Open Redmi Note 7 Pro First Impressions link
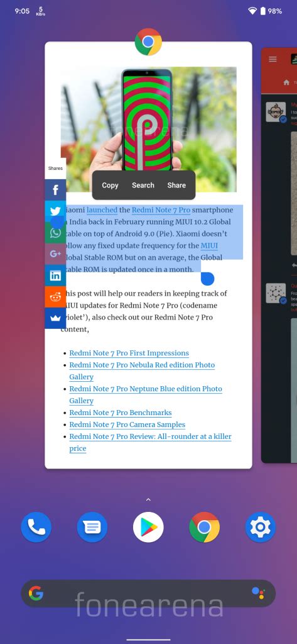This screenshot has width=297, height=644. point(129,353)
